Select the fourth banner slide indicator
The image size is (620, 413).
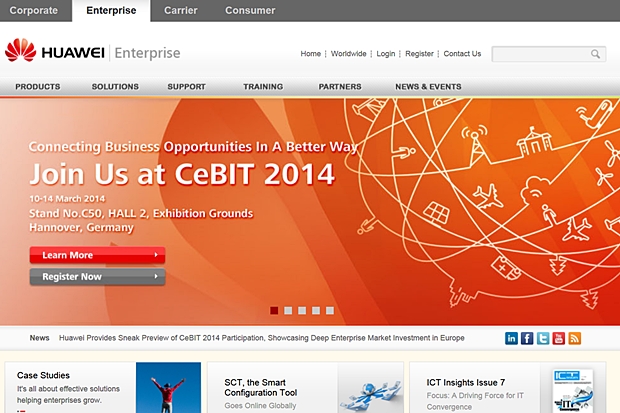pyautogui.click(x=316, y=311)
